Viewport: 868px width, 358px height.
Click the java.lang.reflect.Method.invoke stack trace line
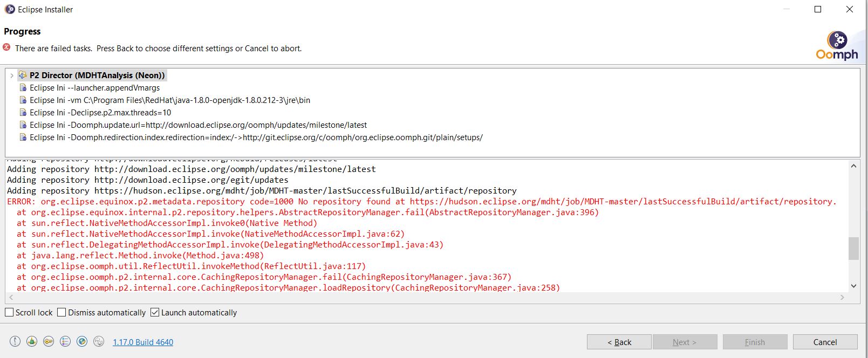pyautogui.click(x=140, y=255)
